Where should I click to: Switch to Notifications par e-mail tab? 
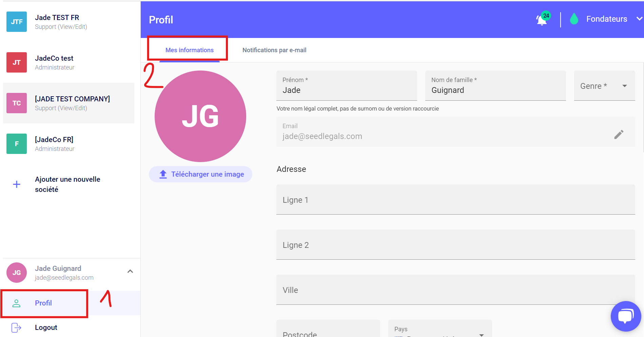(x=274, y=50)
